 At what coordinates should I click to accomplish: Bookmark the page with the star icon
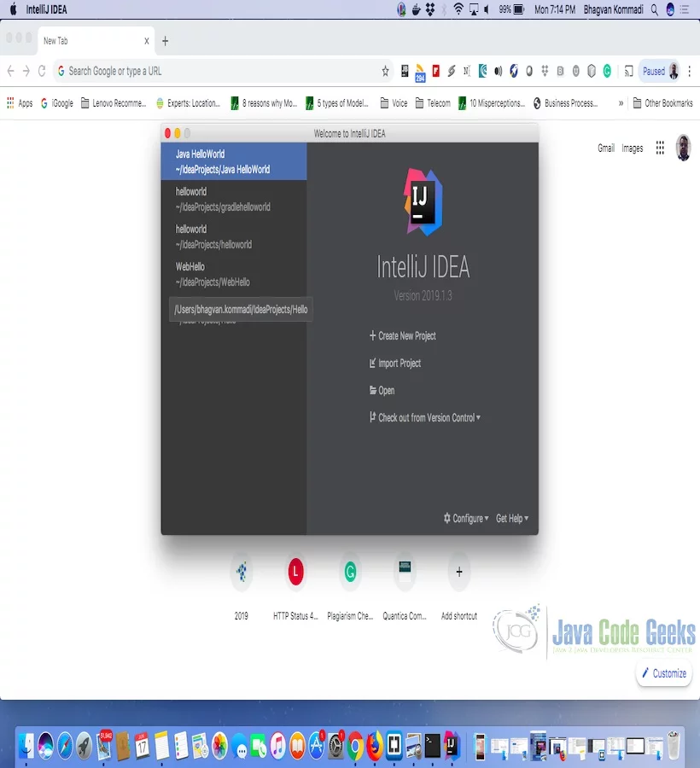tap(386, 72)
